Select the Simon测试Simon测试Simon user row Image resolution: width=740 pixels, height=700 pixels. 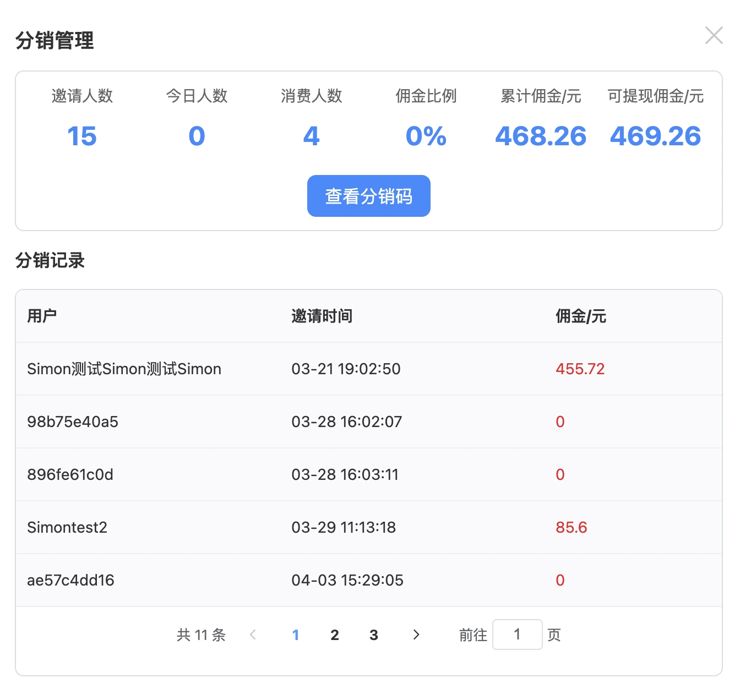(x=124, y=369)
